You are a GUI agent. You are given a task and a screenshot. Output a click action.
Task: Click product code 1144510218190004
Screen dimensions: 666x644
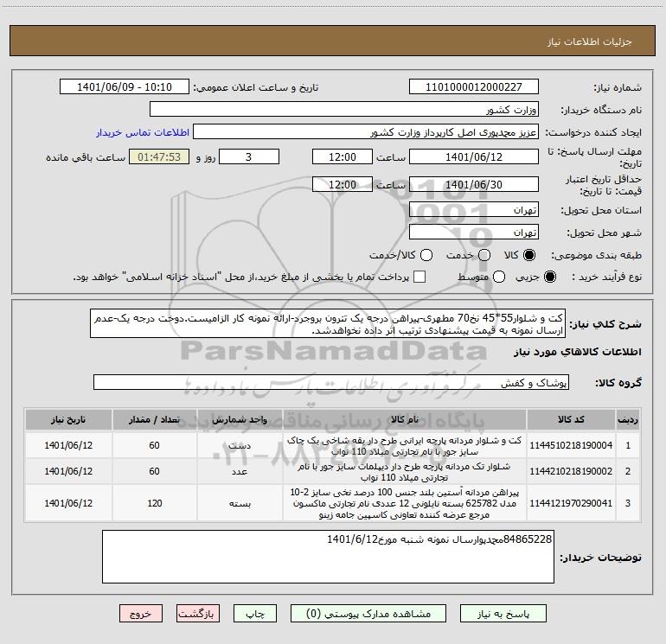click(x=571, y=445)
